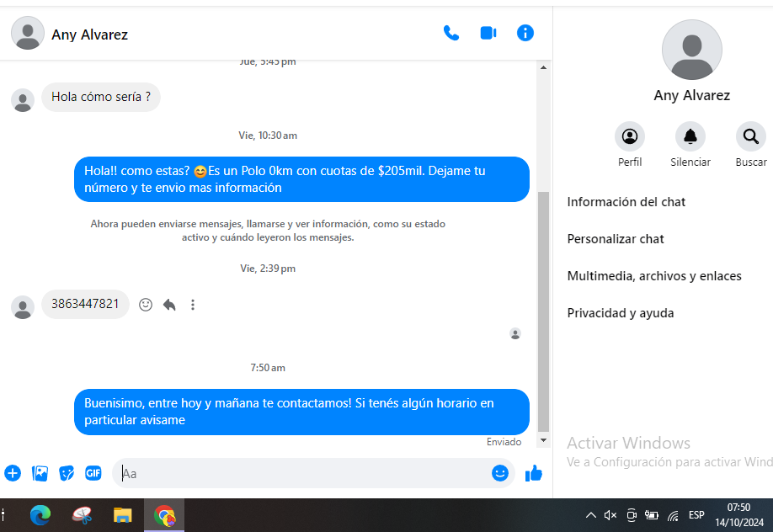The width and height of the screenshot is (773, 532).
Task: Show hidden system tray icons
Action: (x=590, y=515)
